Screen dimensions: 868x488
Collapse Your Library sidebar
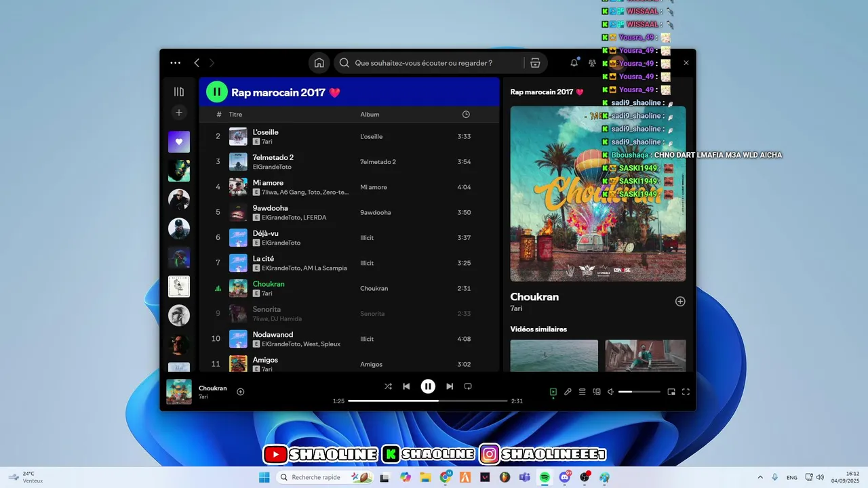point(179,91)
